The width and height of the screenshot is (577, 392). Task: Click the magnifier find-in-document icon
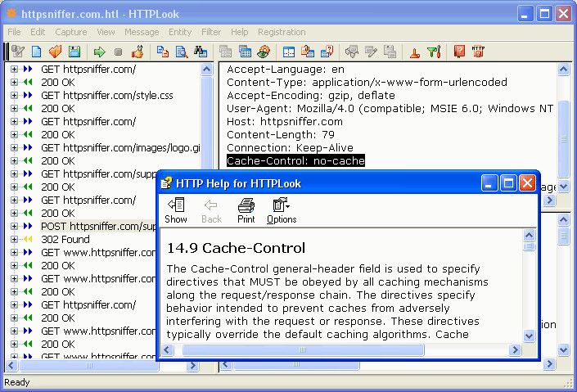tap(182, 52)
